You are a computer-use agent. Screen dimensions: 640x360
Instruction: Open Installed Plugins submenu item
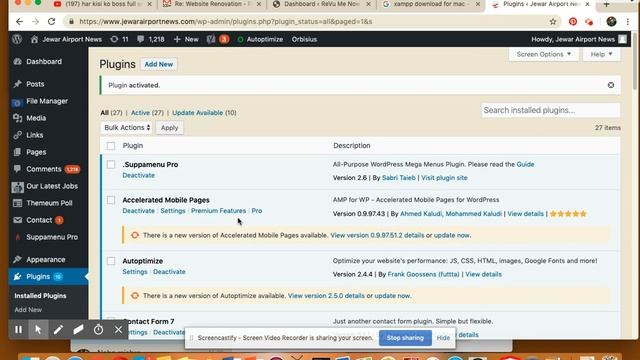40,296
